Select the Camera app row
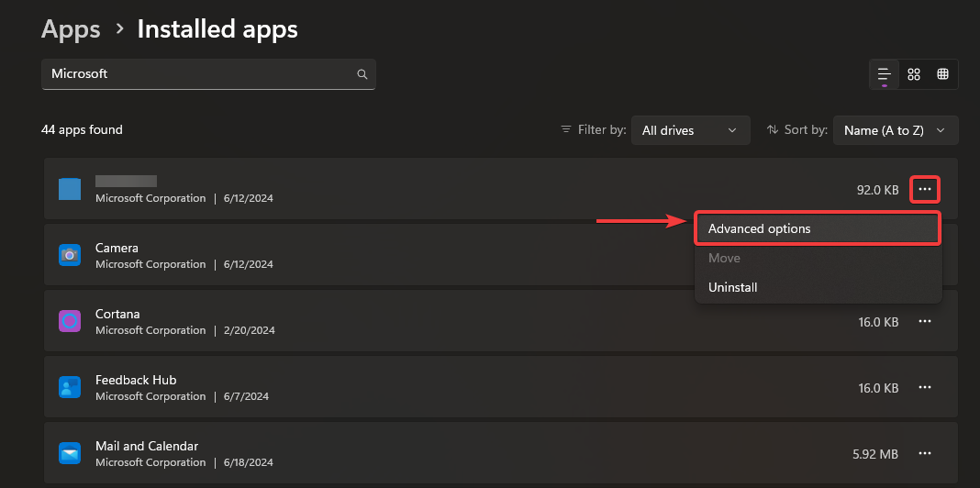Screen dimensions: 980x488 click(367, 255)
